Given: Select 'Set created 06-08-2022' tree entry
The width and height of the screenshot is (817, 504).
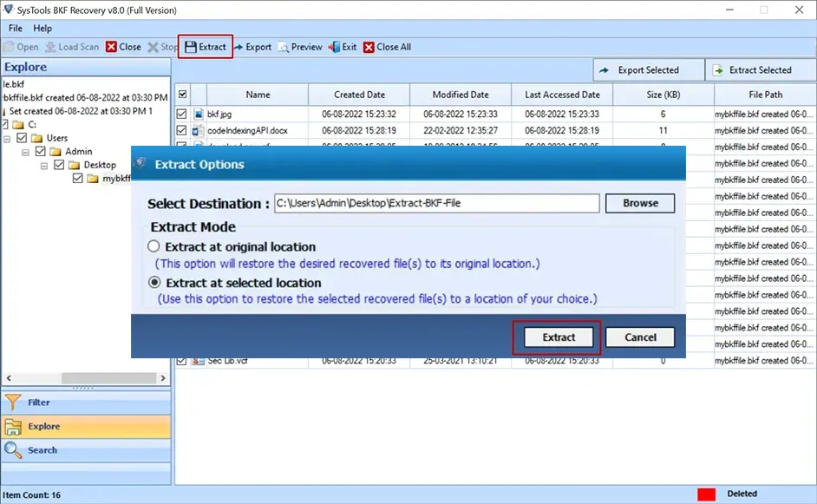Looking at the screenshot, I should [x=81, y=111].
